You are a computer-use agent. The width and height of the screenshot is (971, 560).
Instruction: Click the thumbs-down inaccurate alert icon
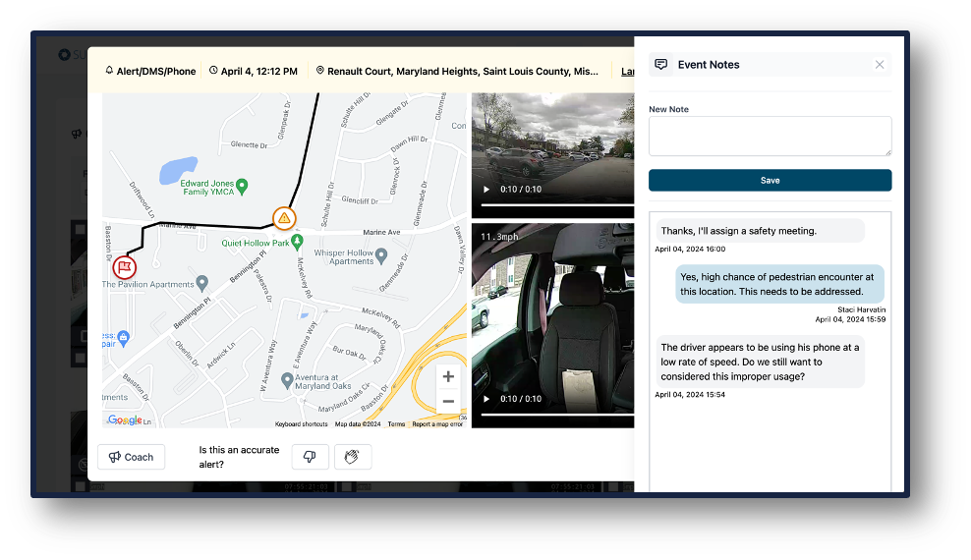point(310,457)
